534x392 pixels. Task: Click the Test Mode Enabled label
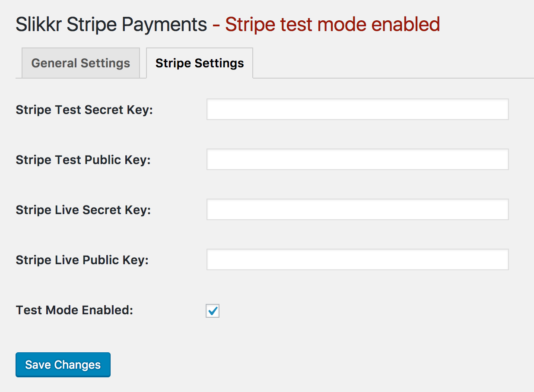74,310
